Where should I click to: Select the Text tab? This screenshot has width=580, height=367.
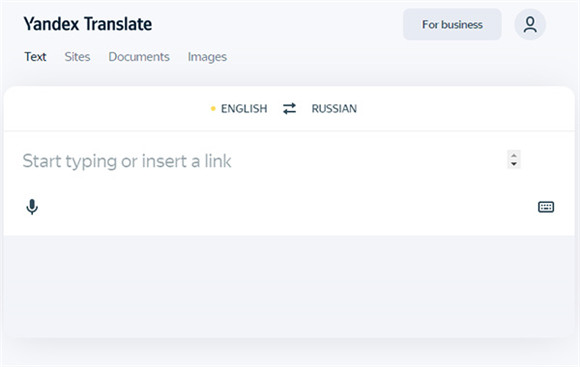tap(35, 57)
